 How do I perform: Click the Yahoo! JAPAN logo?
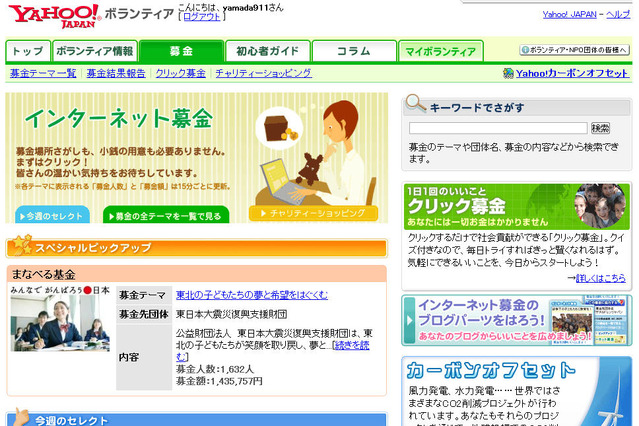click(55, 16)
